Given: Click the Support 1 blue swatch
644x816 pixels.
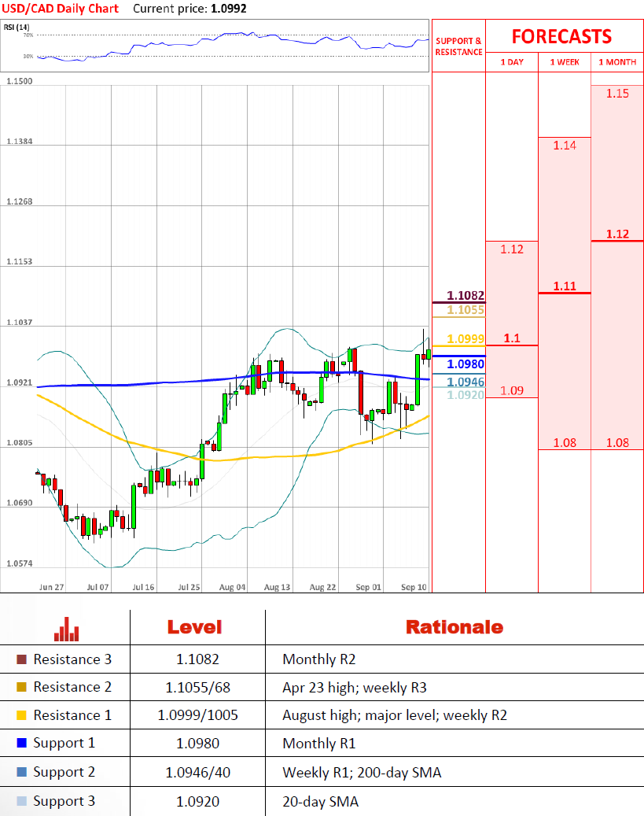Looking at the screenshot, I should 21,743.
